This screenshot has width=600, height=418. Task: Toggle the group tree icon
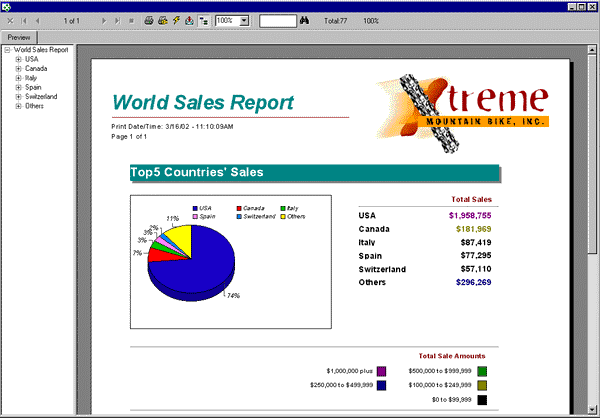click(x=204, y=20)
